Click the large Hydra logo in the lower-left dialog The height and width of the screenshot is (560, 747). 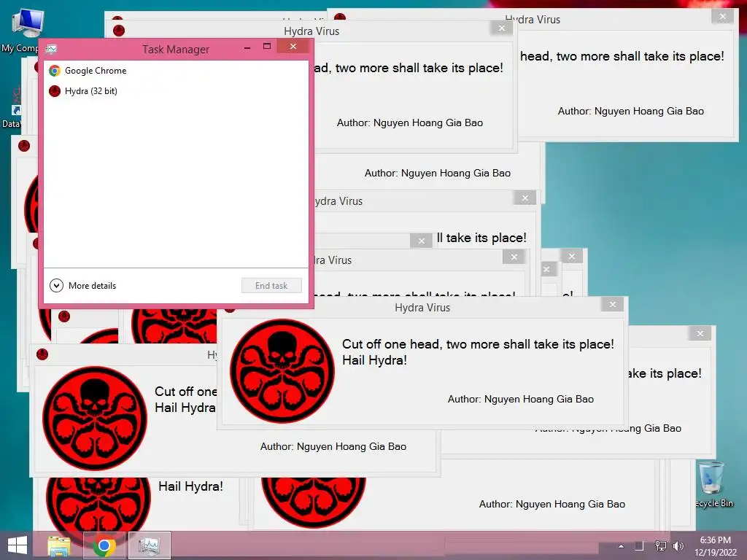(95, 418)
